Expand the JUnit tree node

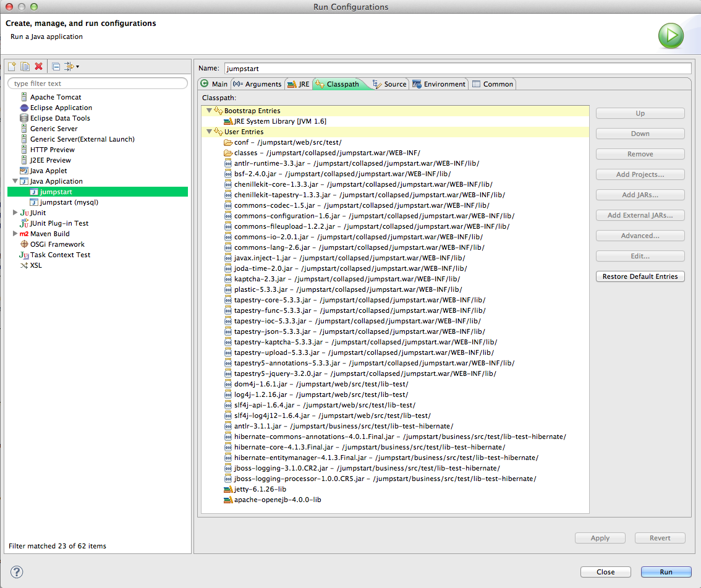[15, 213]
